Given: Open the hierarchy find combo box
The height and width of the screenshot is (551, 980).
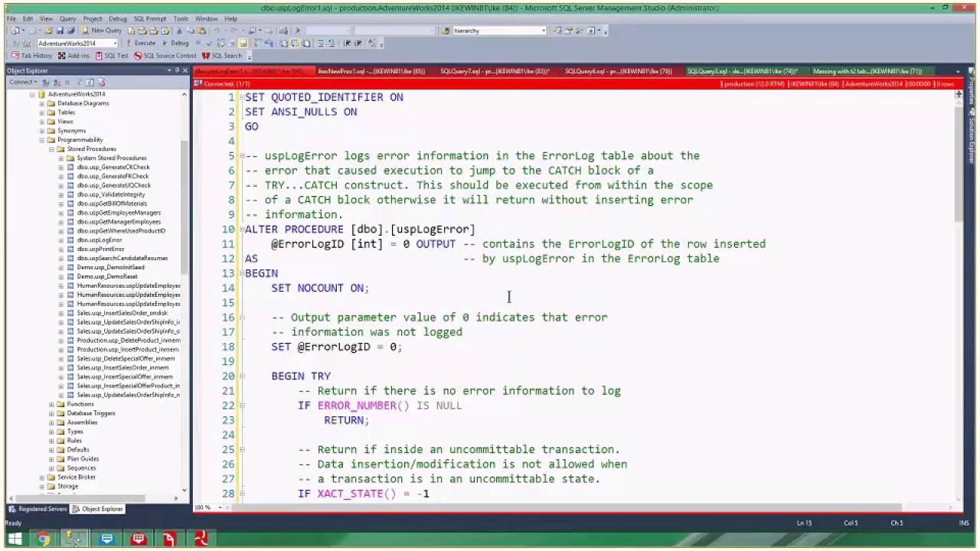Looking at the screenshot, I should coord(499,31).
